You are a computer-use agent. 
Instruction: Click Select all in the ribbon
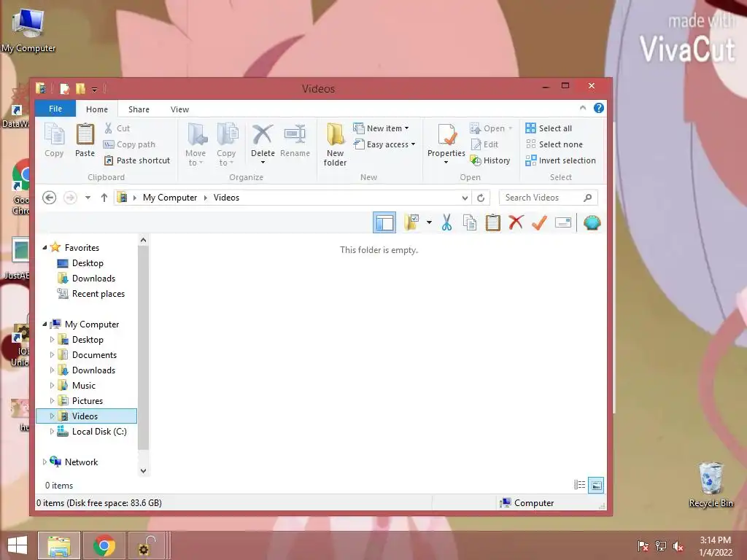coord(549,128)
